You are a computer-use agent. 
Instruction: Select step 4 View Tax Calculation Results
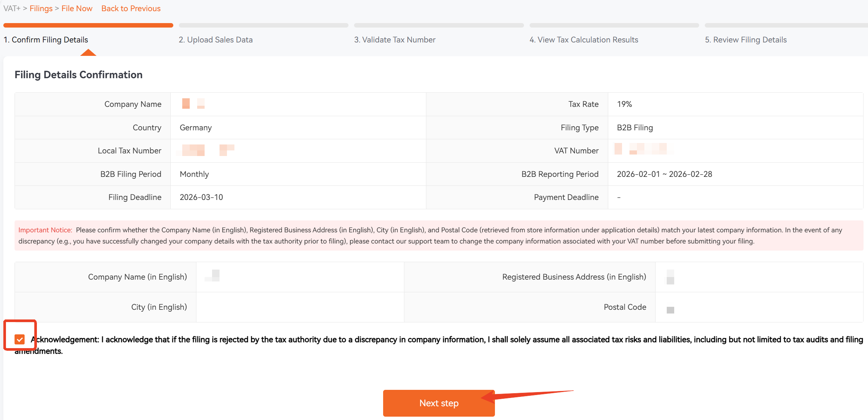pos(584,39)
